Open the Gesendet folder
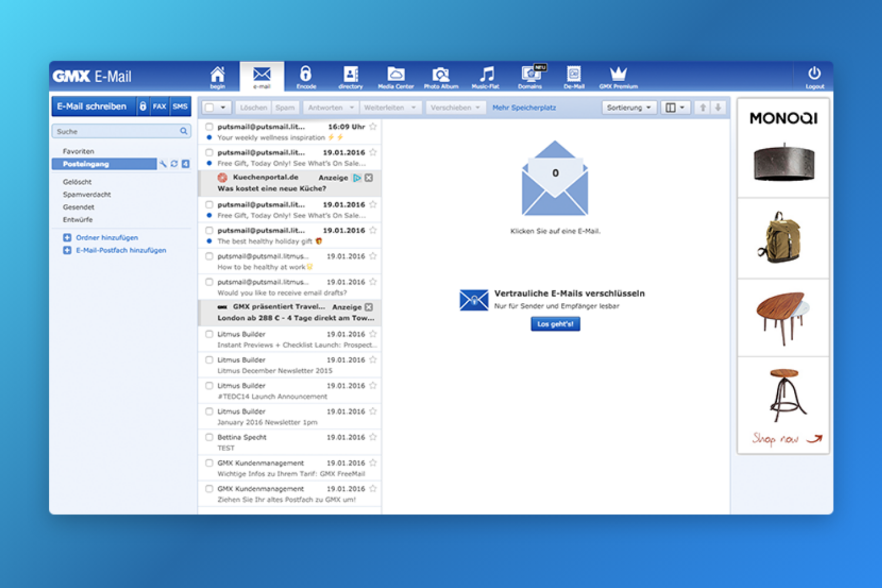Viewport: 882px width, 588px height. pos(78,207)
